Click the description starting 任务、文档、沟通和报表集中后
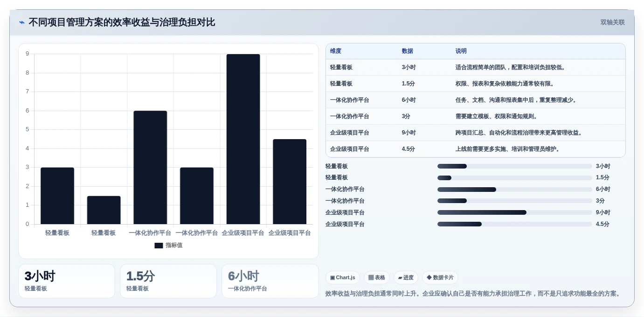This screenshot has width=644, height=317. click(517, 100)
